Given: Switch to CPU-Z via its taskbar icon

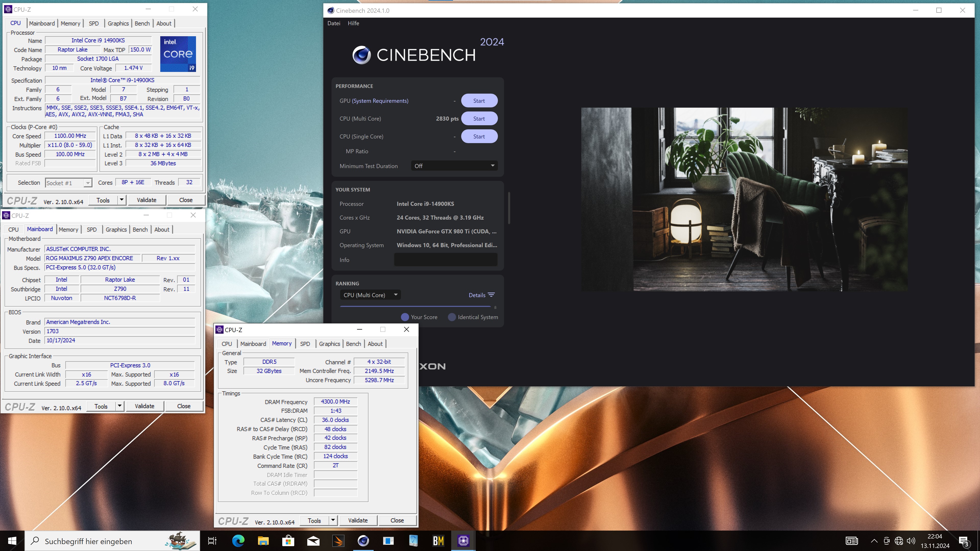Looking at the screenshot, I should (x=463, y=541).
